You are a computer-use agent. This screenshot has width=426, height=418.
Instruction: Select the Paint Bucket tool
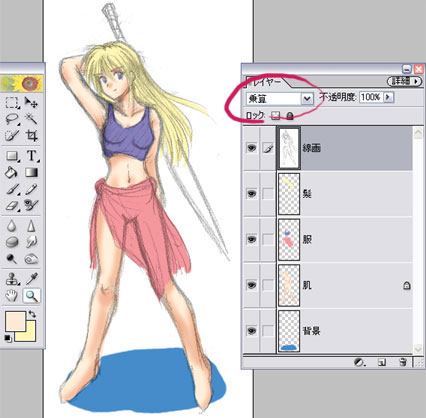(11, 172)
